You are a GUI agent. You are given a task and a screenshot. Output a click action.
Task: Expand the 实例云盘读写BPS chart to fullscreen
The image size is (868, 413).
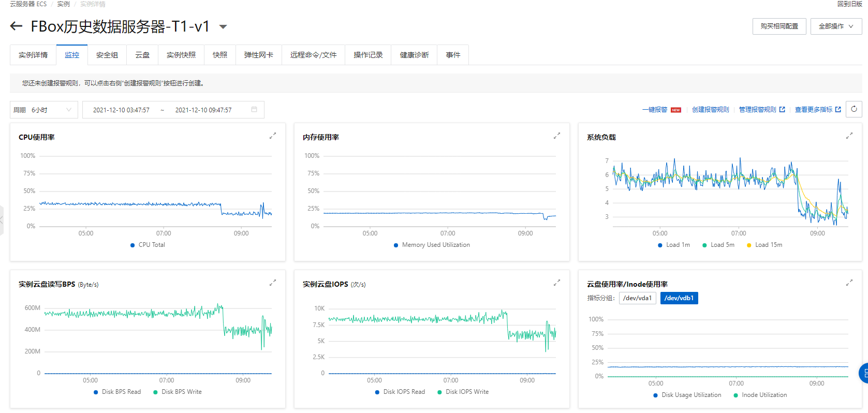(273, 283)
